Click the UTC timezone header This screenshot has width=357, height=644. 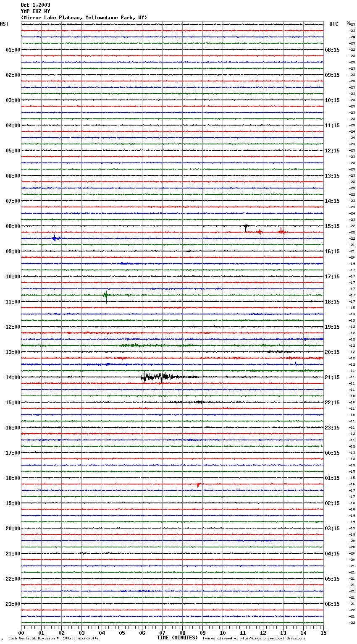tap(334, 24)
